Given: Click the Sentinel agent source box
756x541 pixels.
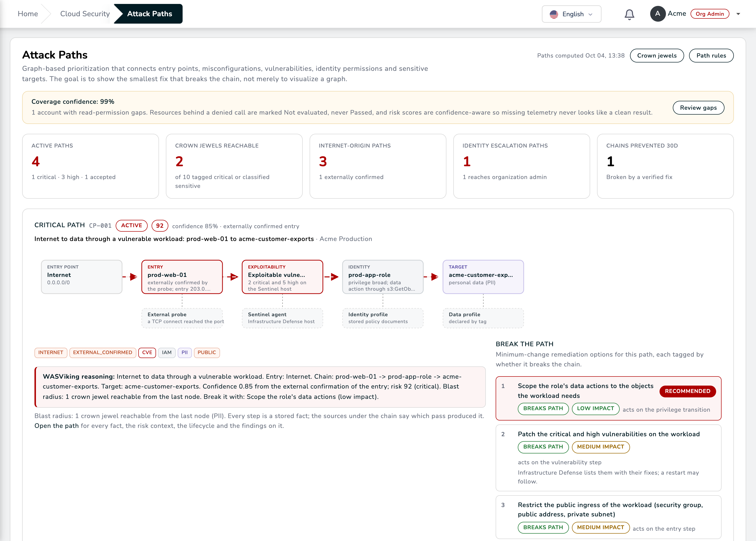Looking at the screenshot, I should click(282, 318).
